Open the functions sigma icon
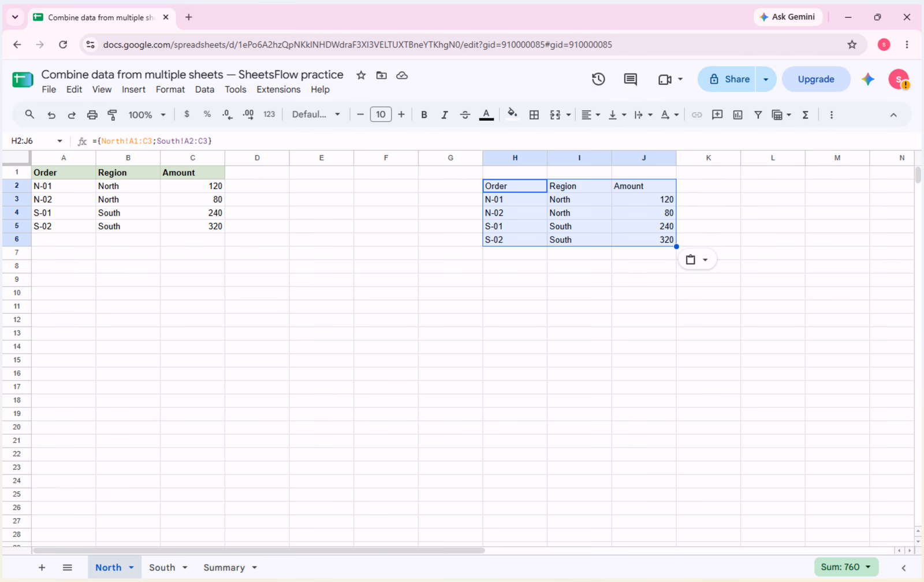This screenshot has width=924, height=582. point(806,115)
